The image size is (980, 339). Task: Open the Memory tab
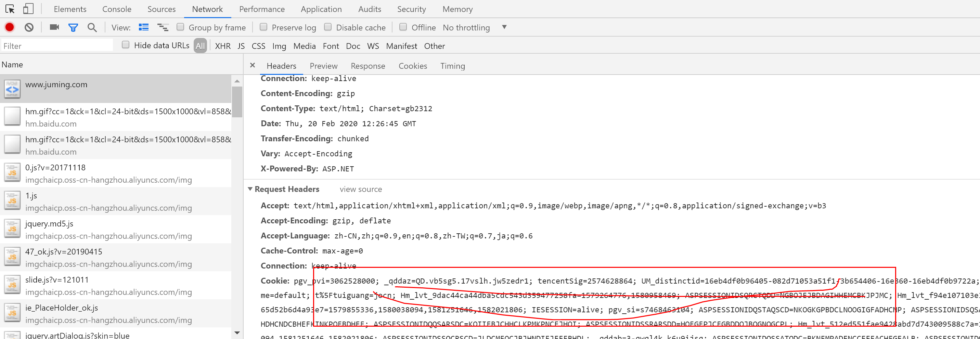tap(457, 9)
